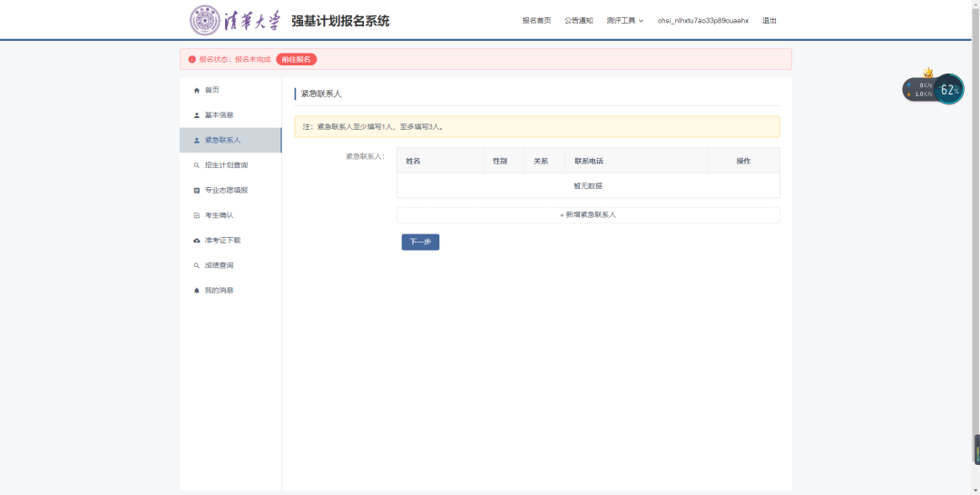Image resolution: width=980 pixels, height=495 pixels.
Task: Open 成绩查询 in the sidebar
Action: [230, 265]
